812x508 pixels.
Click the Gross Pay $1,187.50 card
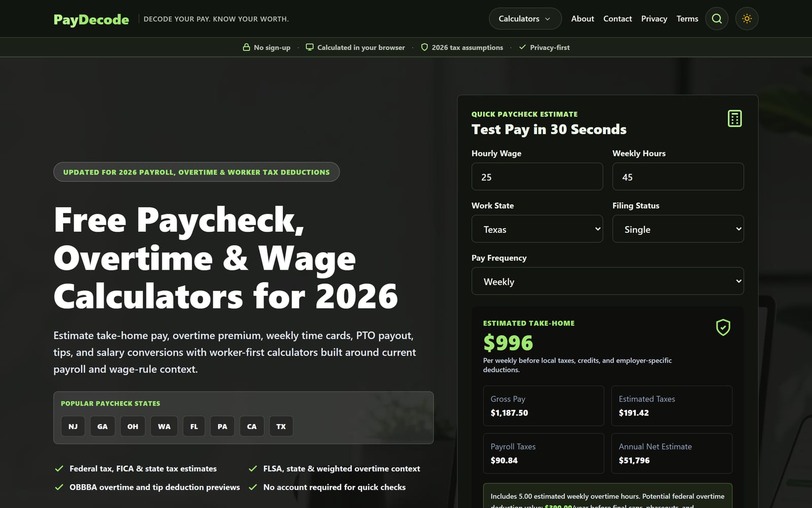point(544,406)
